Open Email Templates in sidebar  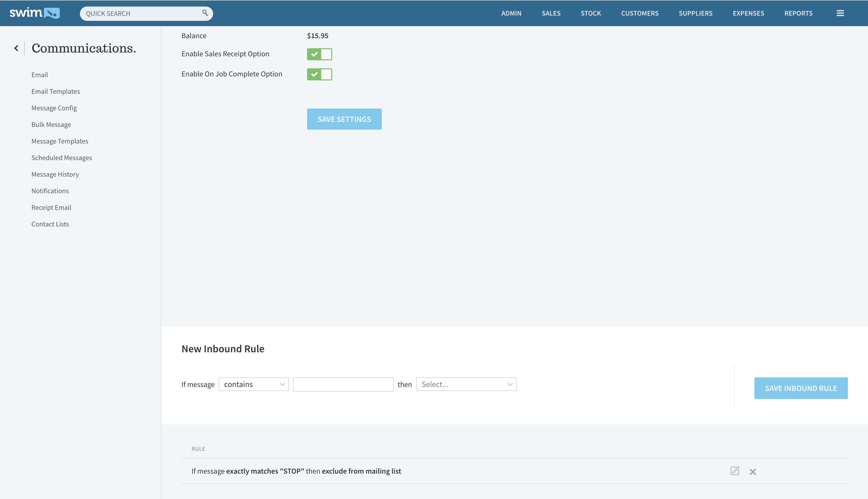click(x=56, y=91)
